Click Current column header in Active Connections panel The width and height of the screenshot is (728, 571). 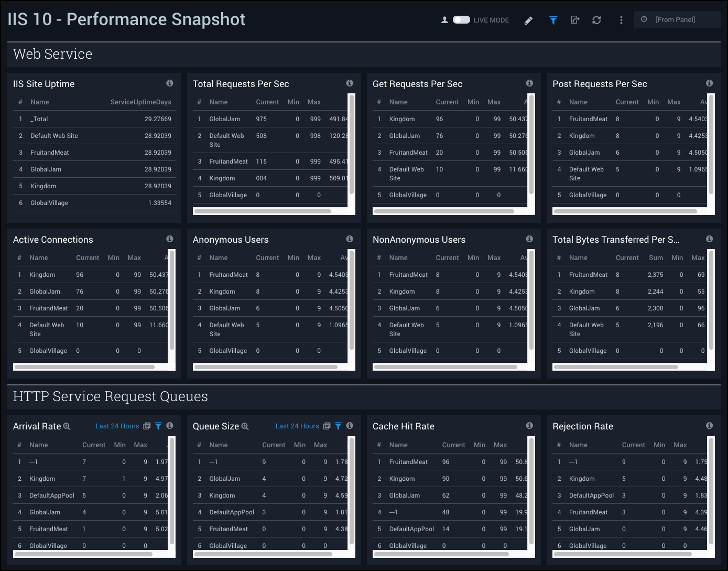[88, 258]
